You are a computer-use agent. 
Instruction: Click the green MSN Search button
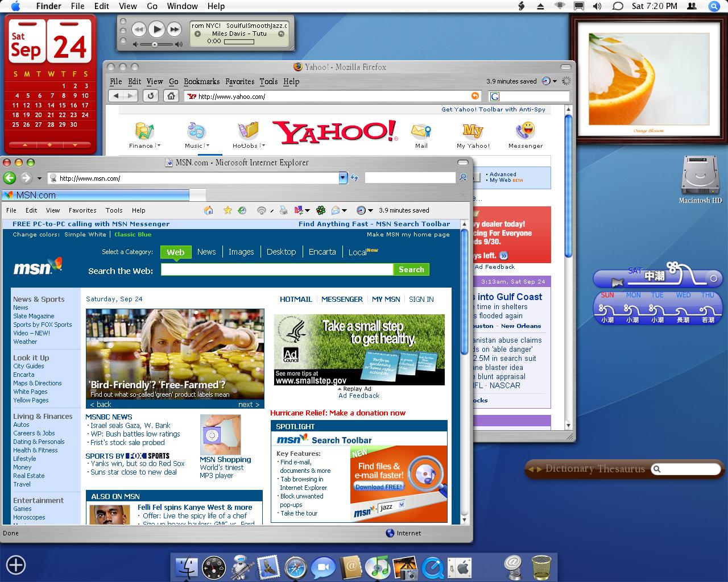pyautogui.click(x=411, y=269)
